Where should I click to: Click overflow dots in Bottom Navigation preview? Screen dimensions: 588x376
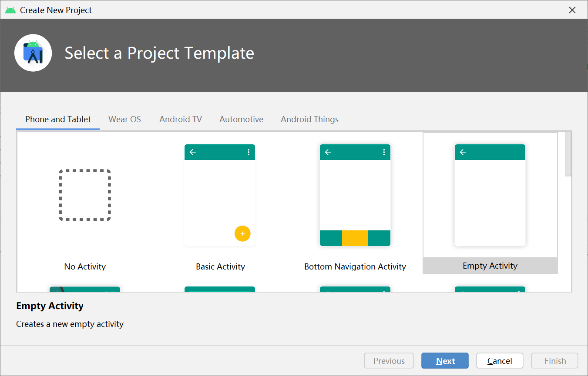pos(384,152)
